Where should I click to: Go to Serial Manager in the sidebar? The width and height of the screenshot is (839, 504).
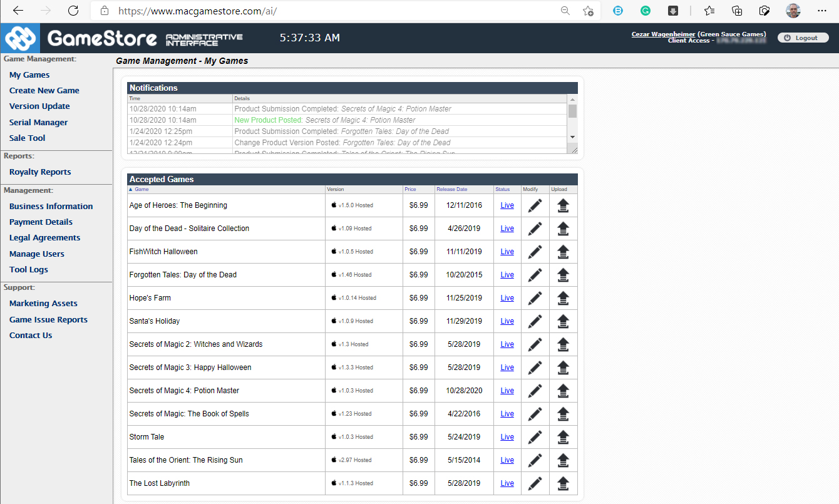click(38, 123)
